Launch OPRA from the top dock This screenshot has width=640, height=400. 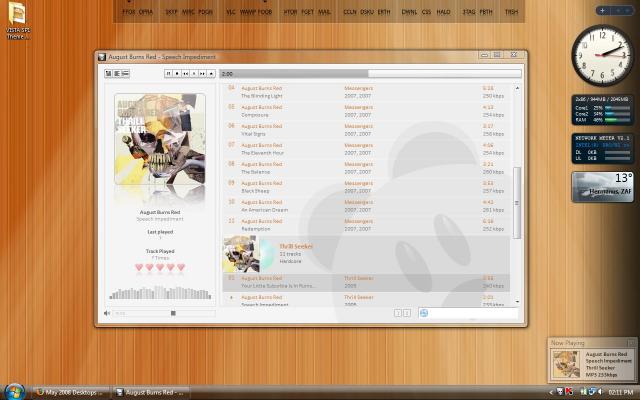point(145,12)
